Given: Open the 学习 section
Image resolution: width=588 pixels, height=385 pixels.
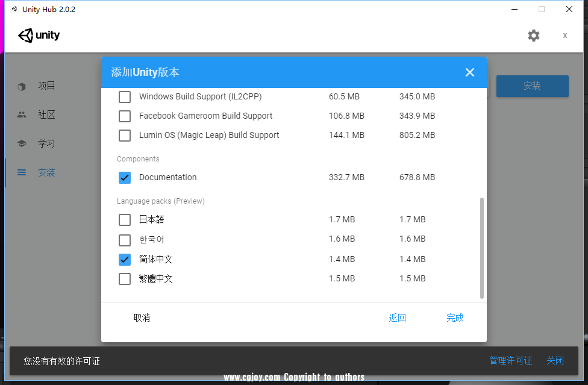Looking at the screenshot, I should click(46, 143).
